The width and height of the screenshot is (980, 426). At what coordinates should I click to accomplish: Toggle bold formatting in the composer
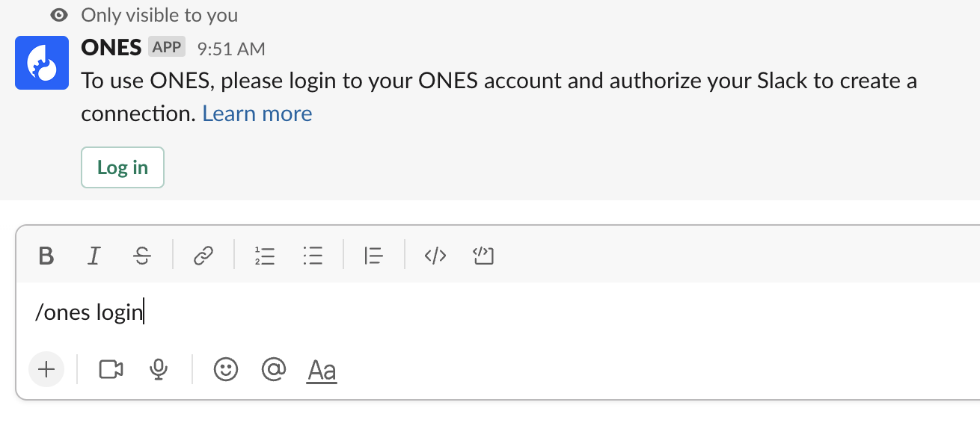46,256
